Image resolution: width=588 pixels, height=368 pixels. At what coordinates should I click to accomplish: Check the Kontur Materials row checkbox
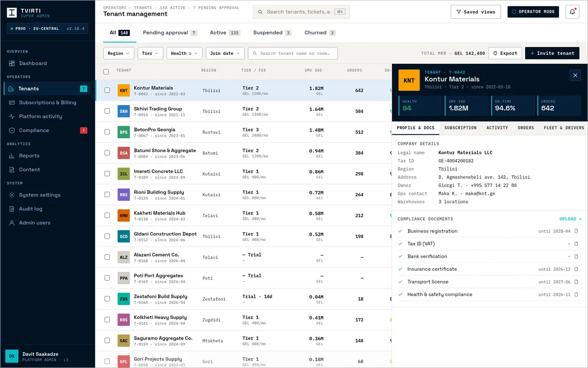pyautogui.click(x=107, y=90)
